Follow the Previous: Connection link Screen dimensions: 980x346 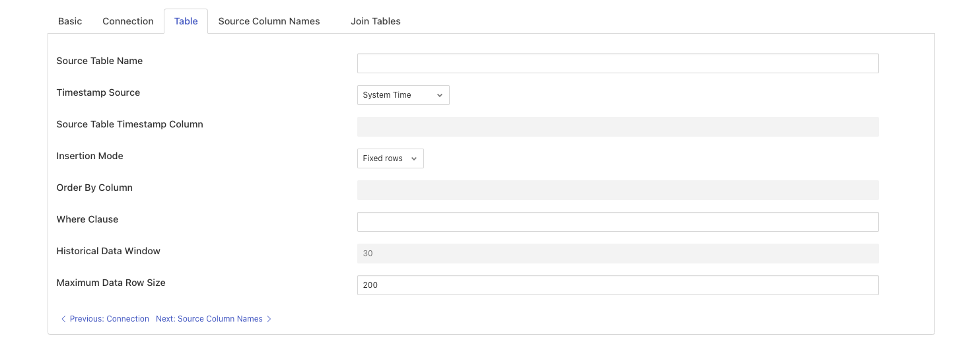(109, 319)
